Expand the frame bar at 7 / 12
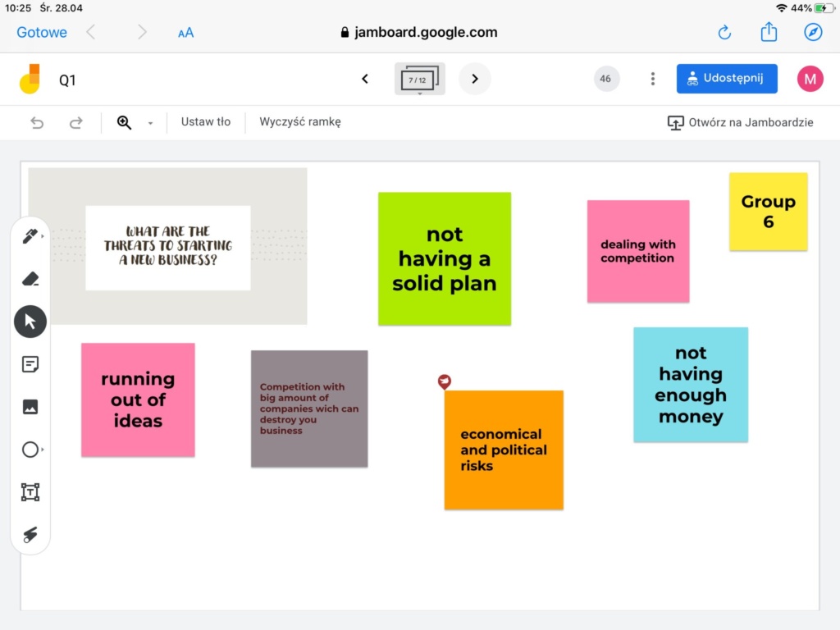 419,80
